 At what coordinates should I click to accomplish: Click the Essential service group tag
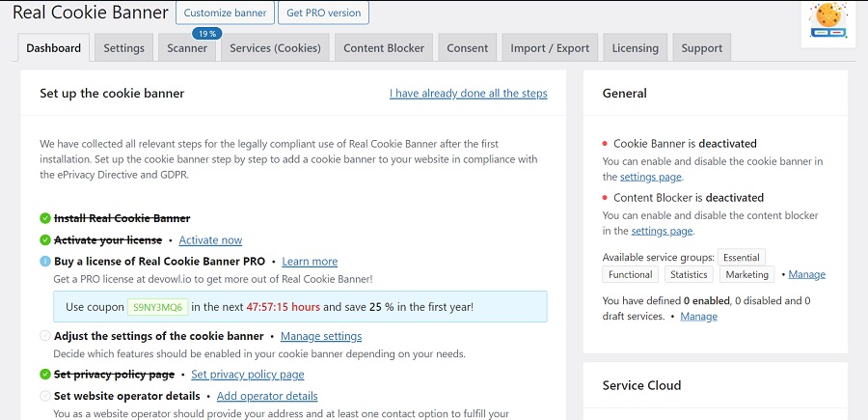click(741, 258)
